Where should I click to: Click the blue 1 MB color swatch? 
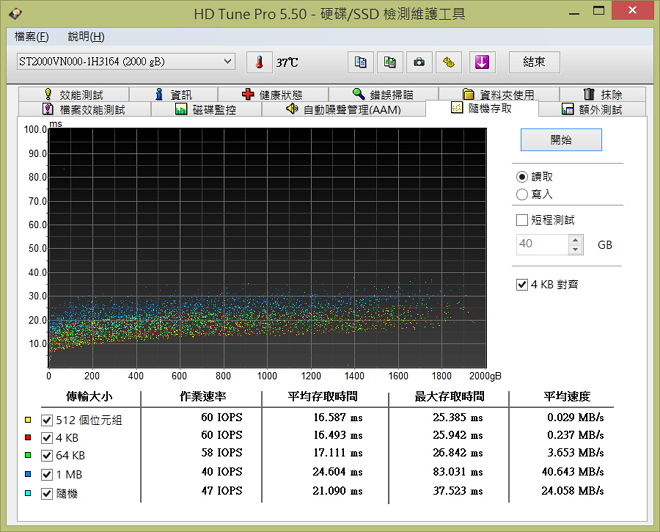28,474
